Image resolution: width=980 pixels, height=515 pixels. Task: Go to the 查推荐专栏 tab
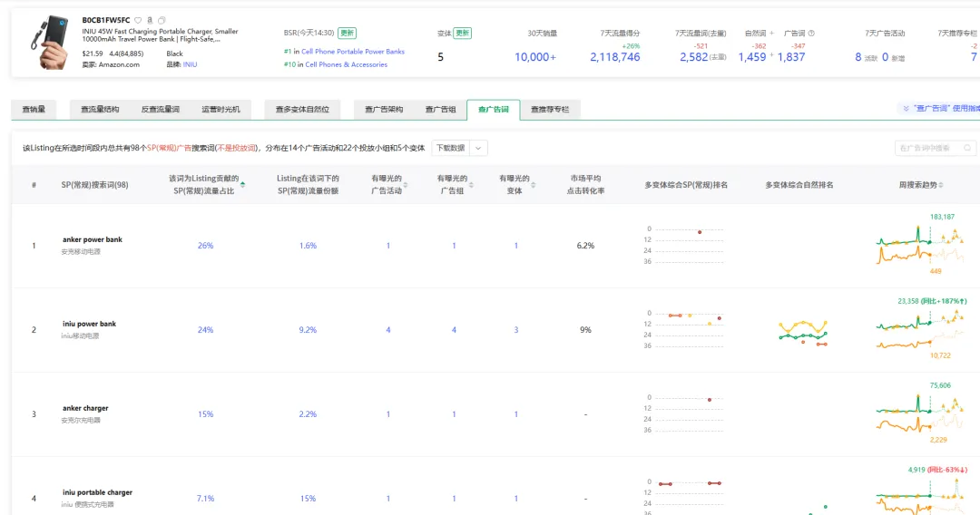[x=550, y=109]
